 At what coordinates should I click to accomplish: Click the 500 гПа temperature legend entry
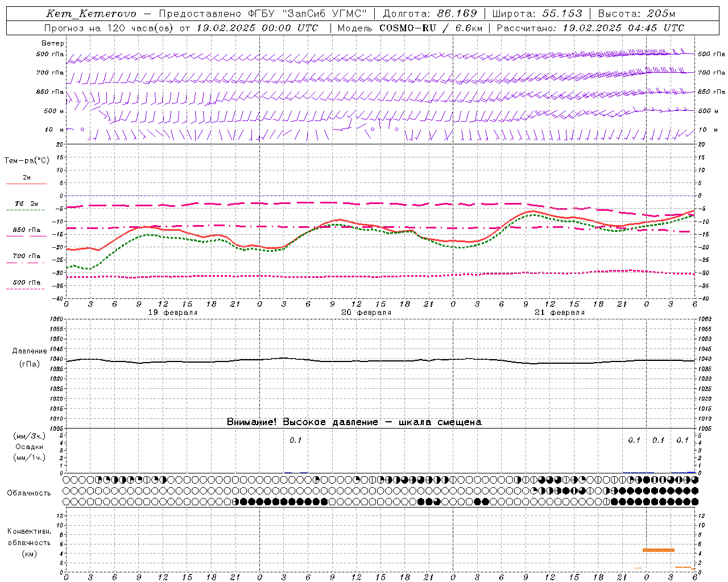pyautogui.click(x=26, y=284)
